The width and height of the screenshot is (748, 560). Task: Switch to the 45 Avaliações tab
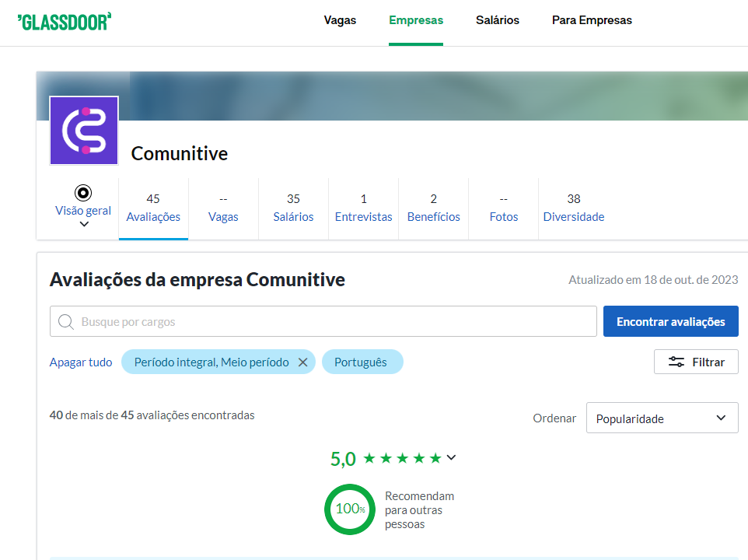point(153,208)
